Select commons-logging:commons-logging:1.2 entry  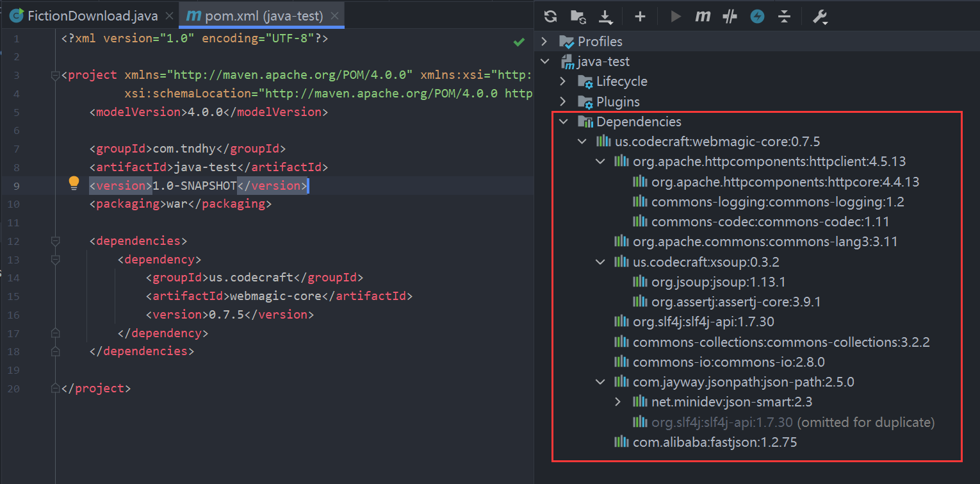click(x=778, y=202)
